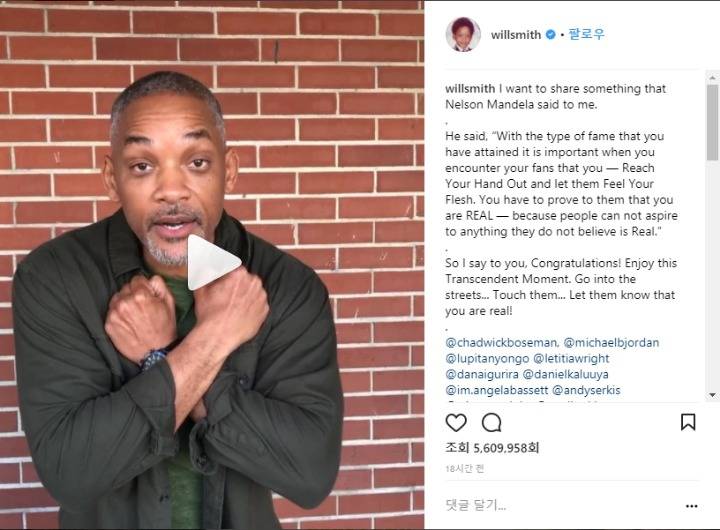The height and width of the screenshot is (530, 720).
Task: Follow willsmith using the blue 팔로우 button
Action: [x=586, y=34]
